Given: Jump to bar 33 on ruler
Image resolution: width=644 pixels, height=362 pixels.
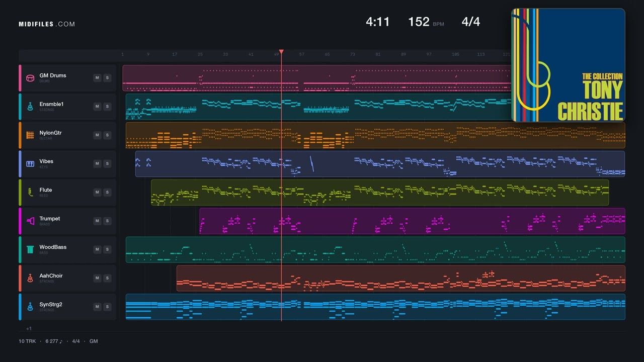Looking at the screenshot, I should click(225, 54).
